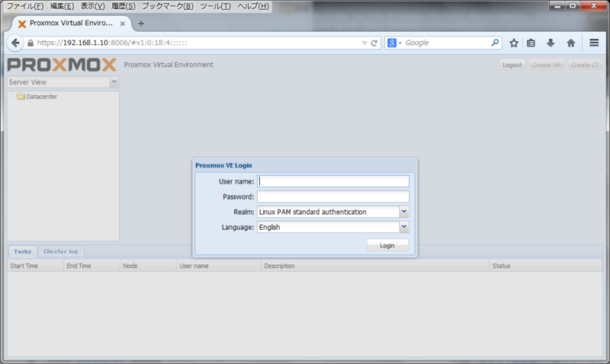610x364 pixels.
Task: Maximize the browser window
Action: 573,6
